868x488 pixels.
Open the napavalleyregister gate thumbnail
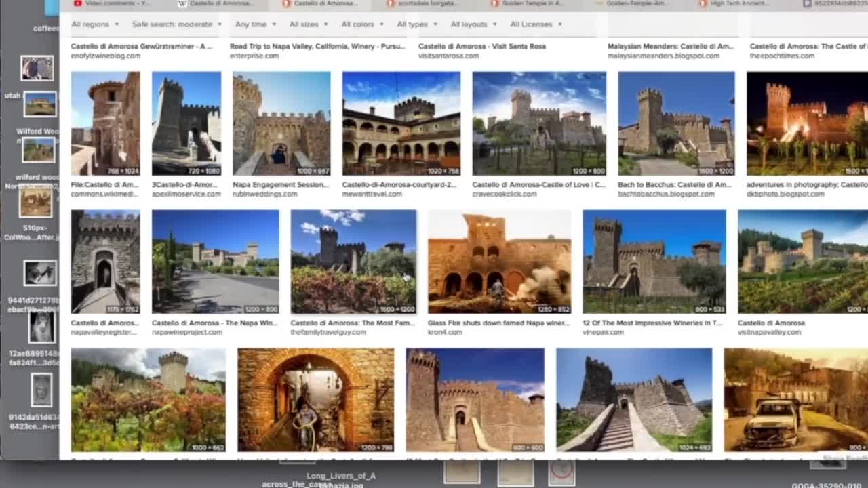(105, 262)
